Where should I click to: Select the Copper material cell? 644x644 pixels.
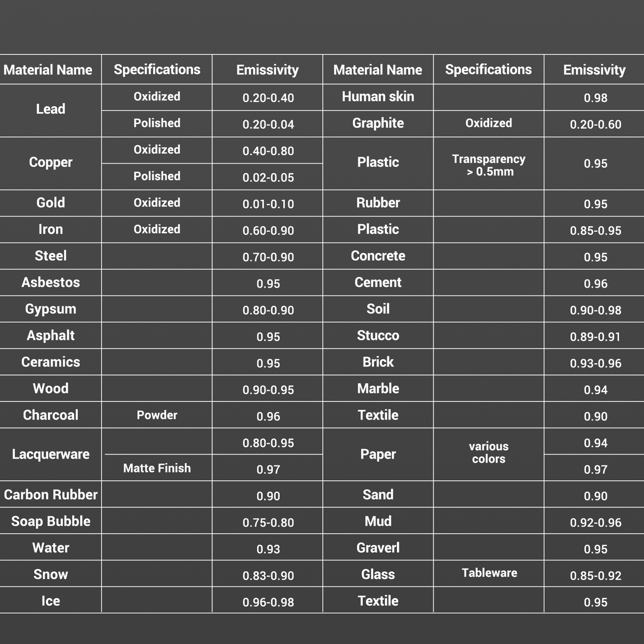point(51,162)
